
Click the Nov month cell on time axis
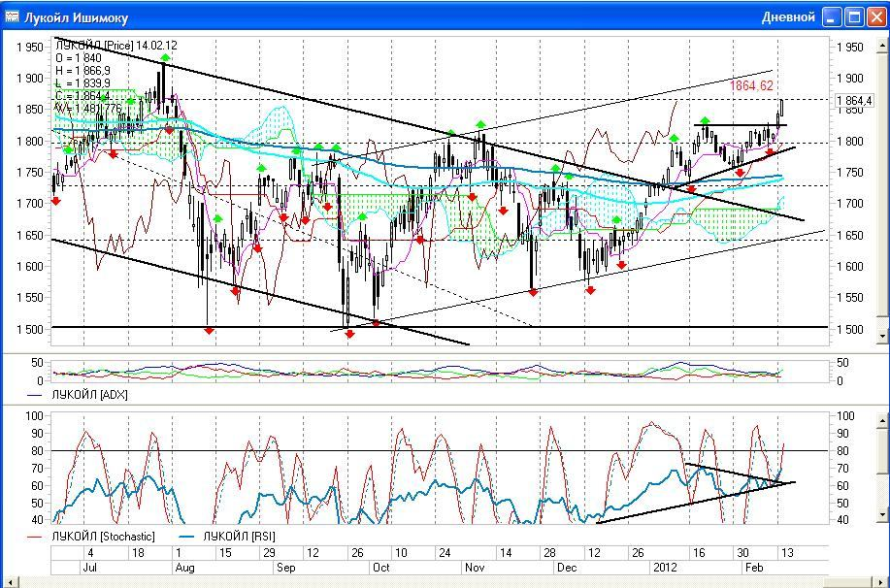(x=507, y=567)
